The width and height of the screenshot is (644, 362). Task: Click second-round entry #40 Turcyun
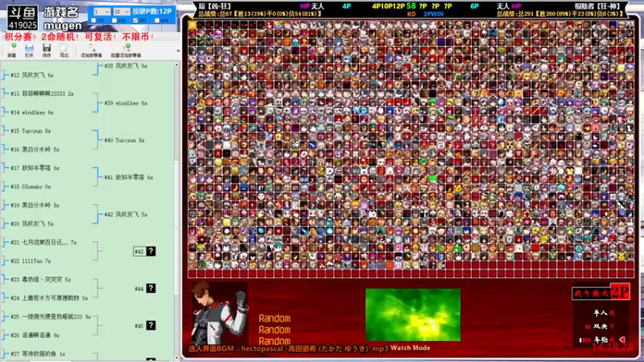pos(125,140)
